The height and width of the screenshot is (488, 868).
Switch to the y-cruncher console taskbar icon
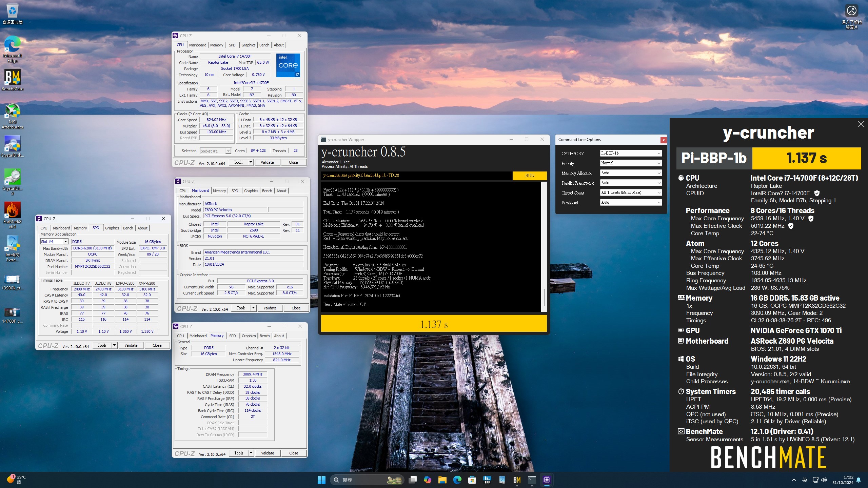pos(532,480)
